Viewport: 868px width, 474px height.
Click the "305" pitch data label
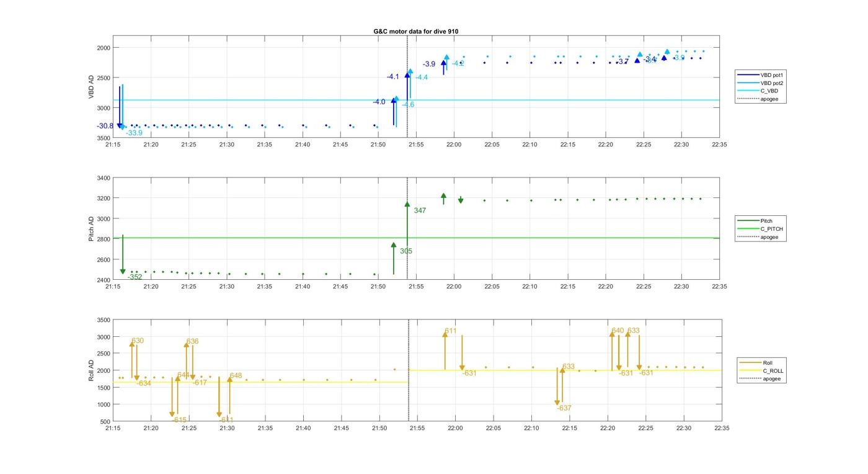pos(406,251)
